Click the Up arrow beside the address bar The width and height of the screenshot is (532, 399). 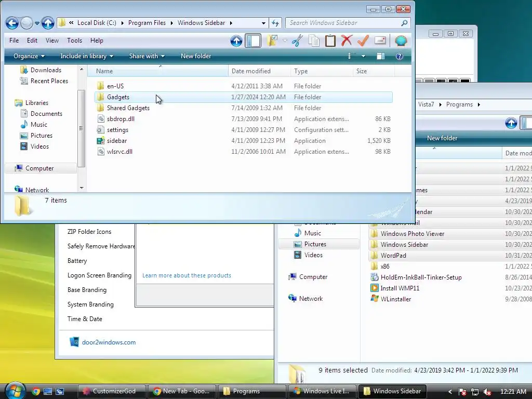coord(48,23)
